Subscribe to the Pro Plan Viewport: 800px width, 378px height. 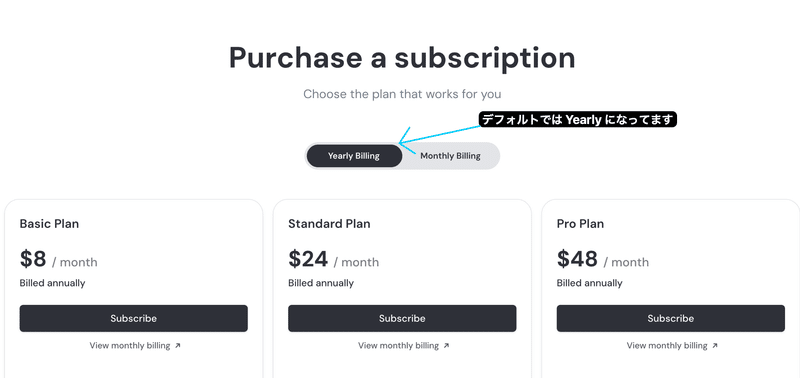[670, 318]
